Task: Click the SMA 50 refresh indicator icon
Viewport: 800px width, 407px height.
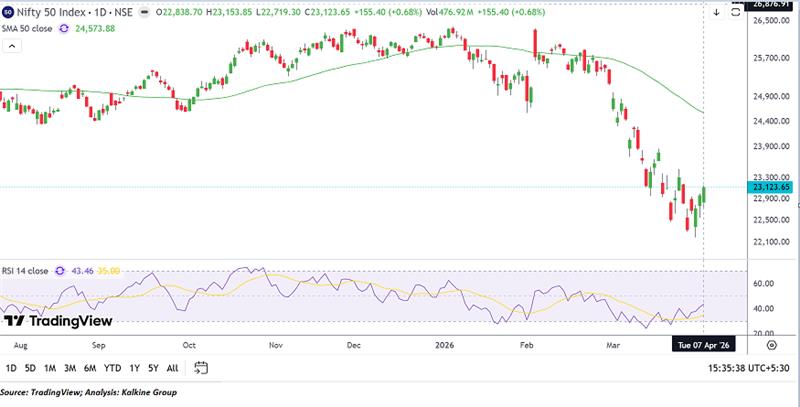Action: coord(64,29)
